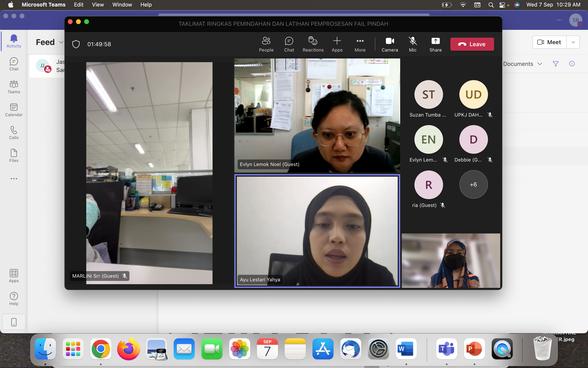Image resolution: width=588 pixels, height=368 pixels.
Task: Open Google Chrome from the Dock
Action: [x=101, y=349]
